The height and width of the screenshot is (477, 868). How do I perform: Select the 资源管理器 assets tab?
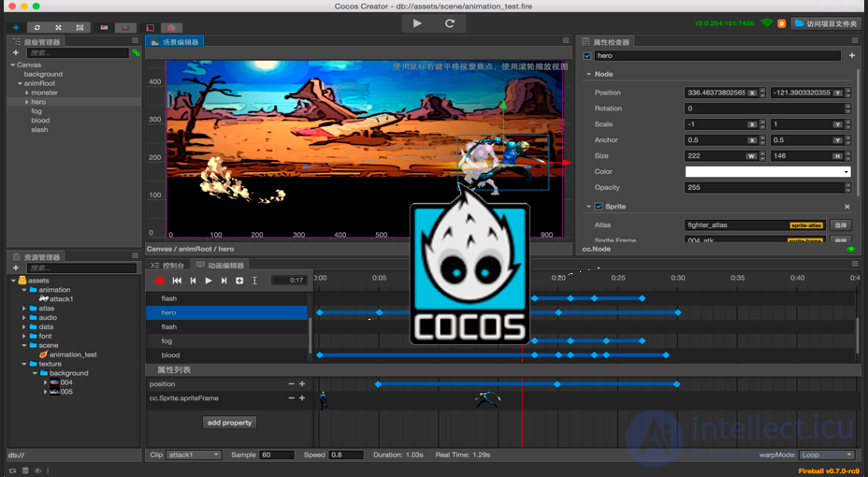tap(36, 257)
